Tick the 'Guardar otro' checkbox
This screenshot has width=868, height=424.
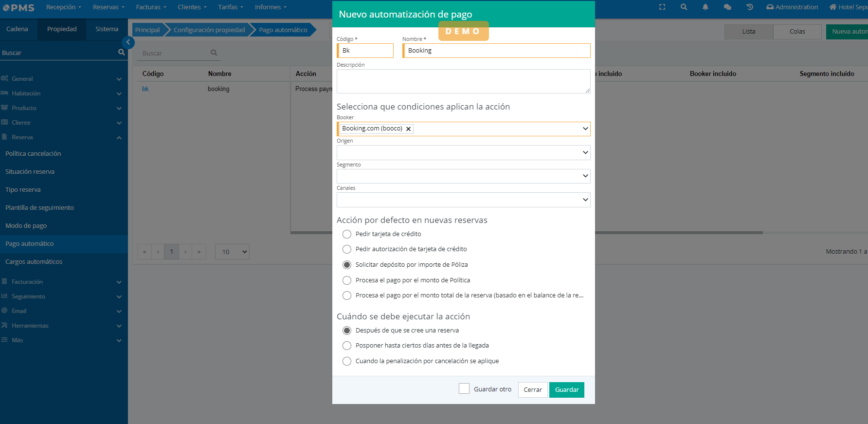pyautogui.click(x=464, y=389)
